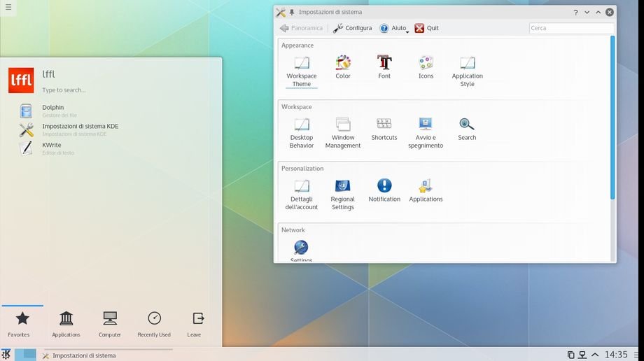Image resolution: width=644 pixels, height=361 pixels.
Task: Switch to the Applications tab in launcher
Action: click(66, 324)
